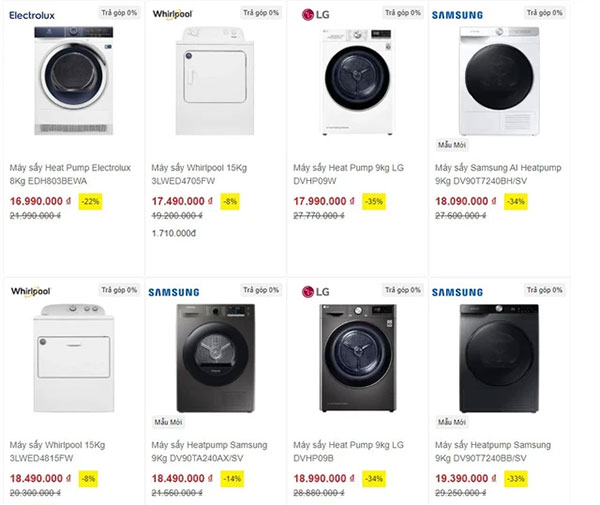
Task: Click the 19.390.000 đ price on Samsung DV90T7240BB/SV
Action: (x=466, y=479)
